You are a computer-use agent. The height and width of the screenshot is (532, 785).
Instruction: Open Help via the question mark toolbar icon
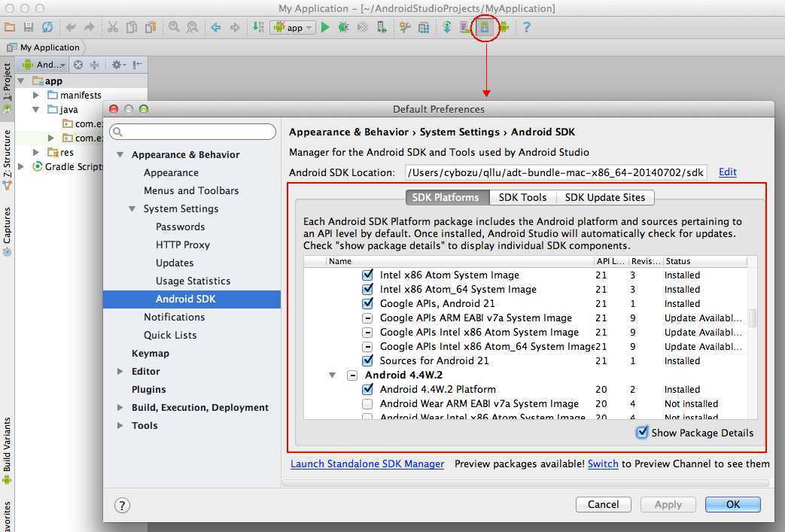(x=526, y=28)
